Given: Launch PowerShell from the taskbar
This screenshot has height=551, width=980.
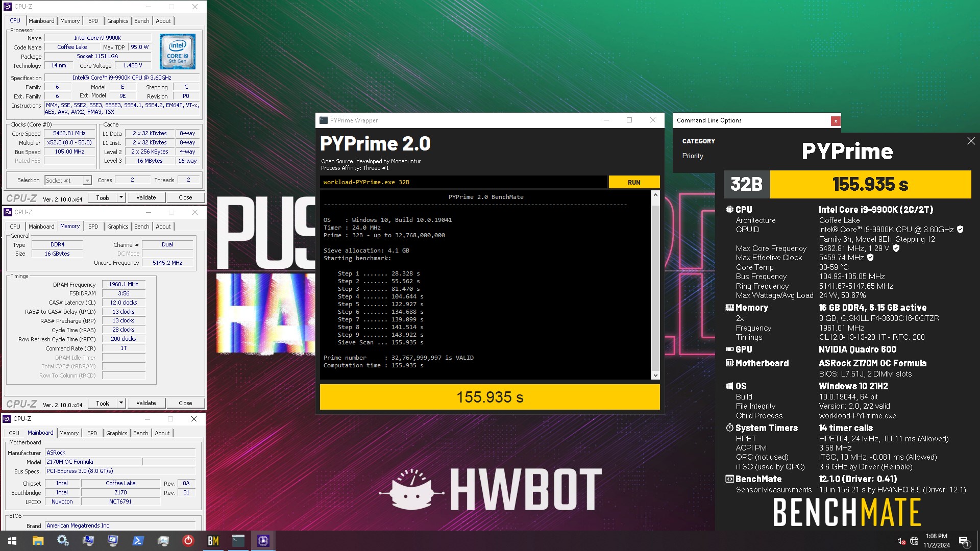Looking at the screenshot, I should point(138,541).
